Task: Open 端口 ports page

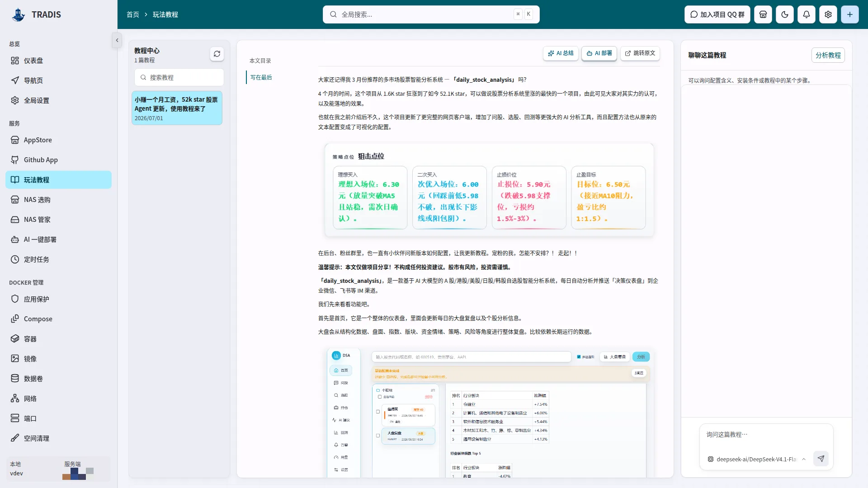Action: click(x=58, y=418)
